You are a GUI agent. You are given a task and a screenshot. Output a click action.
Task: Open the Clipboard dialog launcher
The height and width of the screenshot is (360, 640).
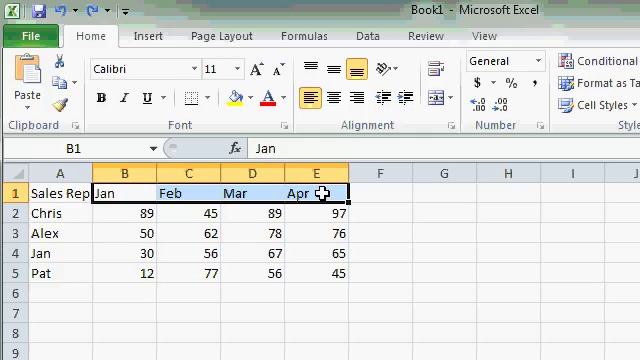[x=75, y=126]
